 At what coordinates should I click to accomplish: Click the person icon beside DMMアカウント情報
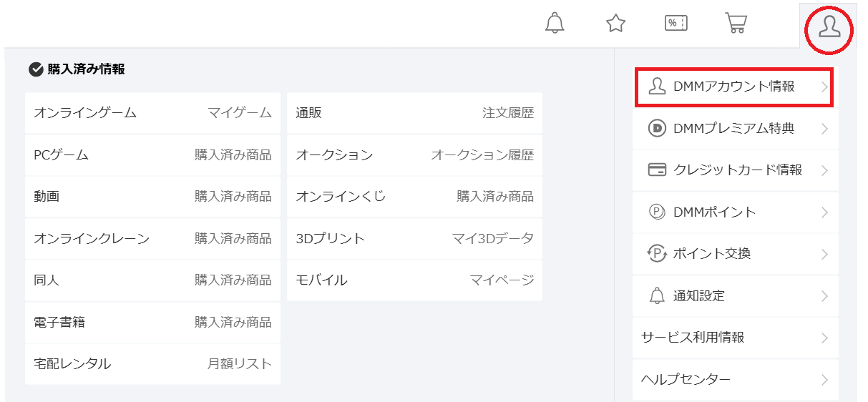(656, 87)
